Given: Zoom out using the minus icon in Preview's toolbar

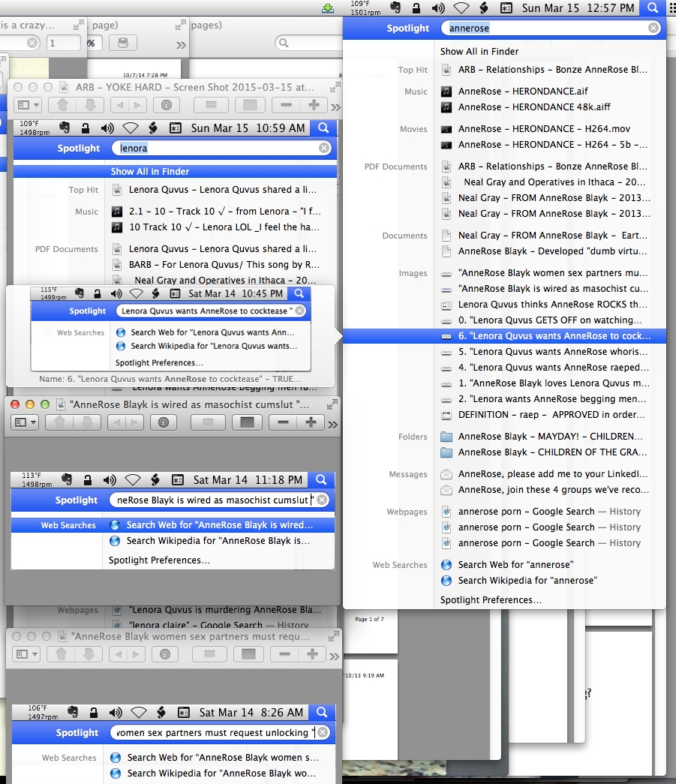Looking at the screenshot, I should (285, 105).
